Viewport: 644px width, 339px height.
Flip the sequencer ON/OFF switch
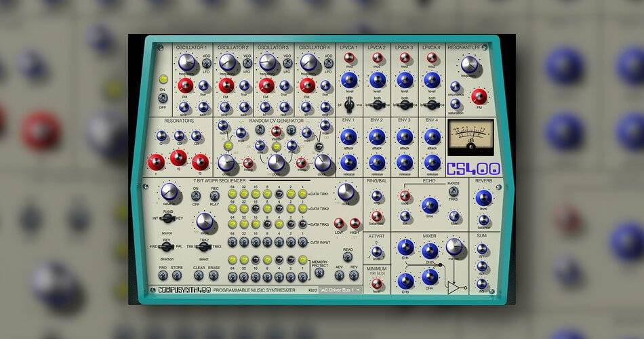(x=196, y=195)
